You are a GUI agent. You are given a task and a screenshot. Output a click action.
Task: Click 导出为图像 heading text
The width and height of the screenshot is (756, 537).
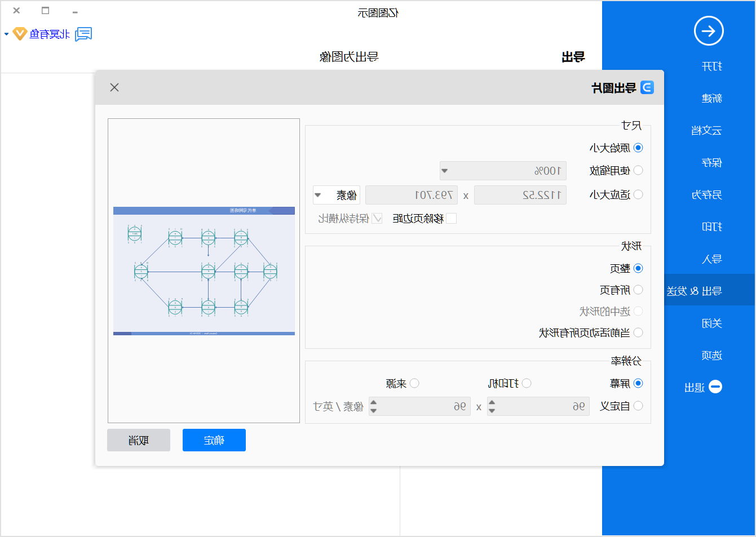click(349, 56)
